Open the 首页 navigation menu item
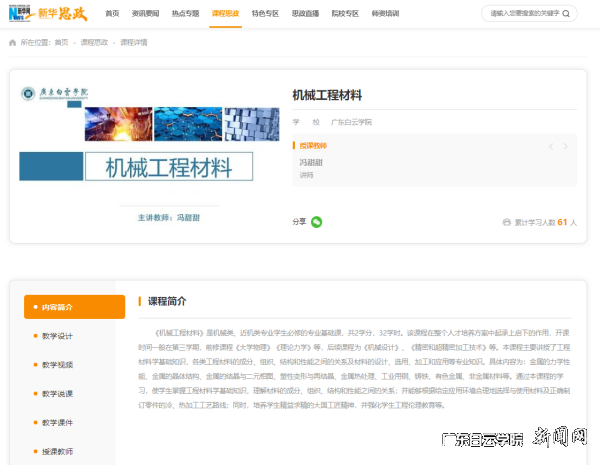600x465 pixels. [112, 14]
